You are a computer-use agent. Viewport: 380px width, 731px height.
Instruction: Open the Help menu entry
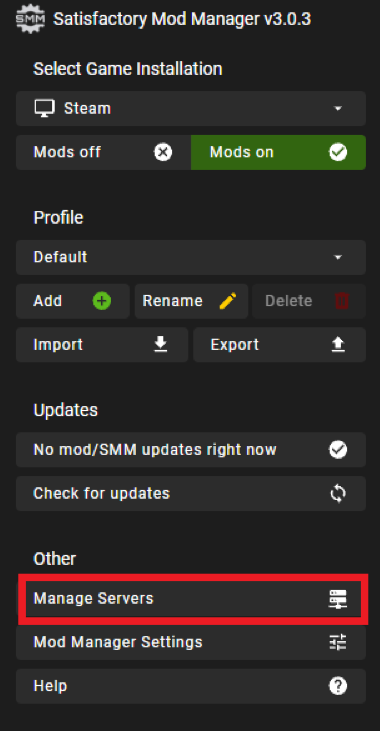tap(191, 686)
